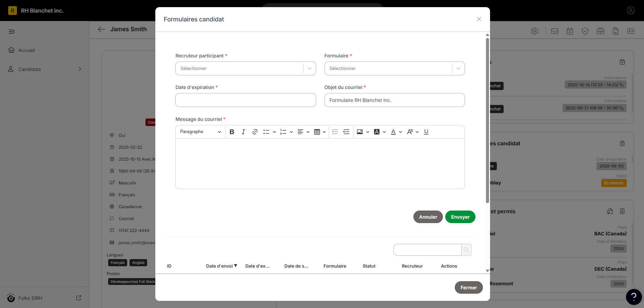The width and height of the screenshot is (644, 308).
Task: Open the user account avatar
Action: click(631, 11)
